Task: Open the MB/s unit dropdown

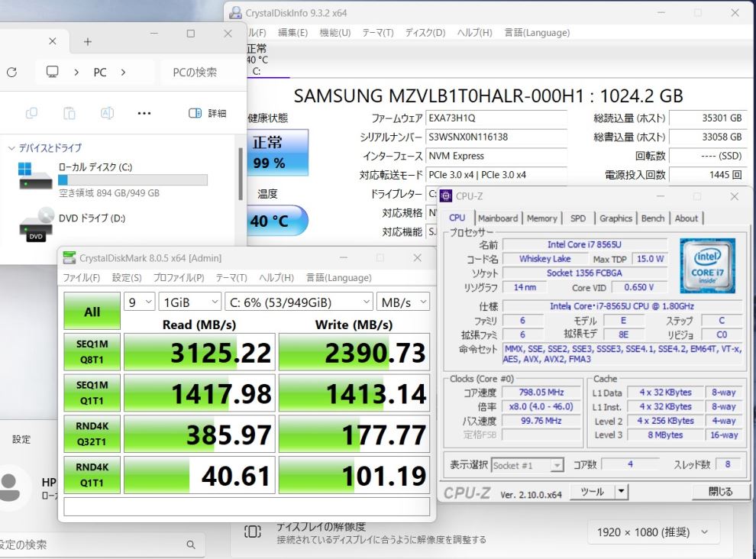Action: 403,302
